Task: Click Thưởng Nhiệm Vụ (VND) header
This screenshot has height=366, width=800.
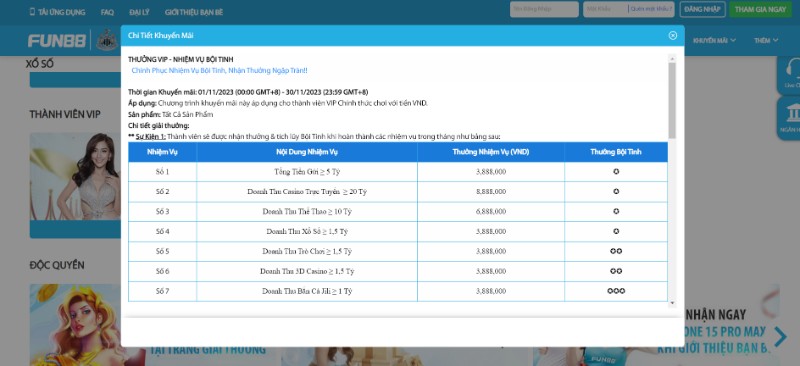Action: click(x=491, y=152)
